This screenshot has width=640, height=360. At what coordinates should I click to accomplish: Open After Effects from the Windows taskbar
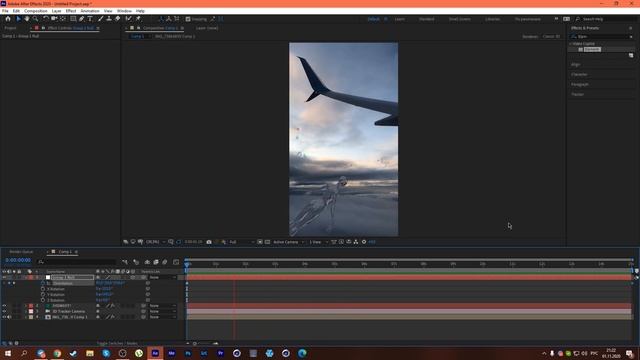[x=155, y=353]
